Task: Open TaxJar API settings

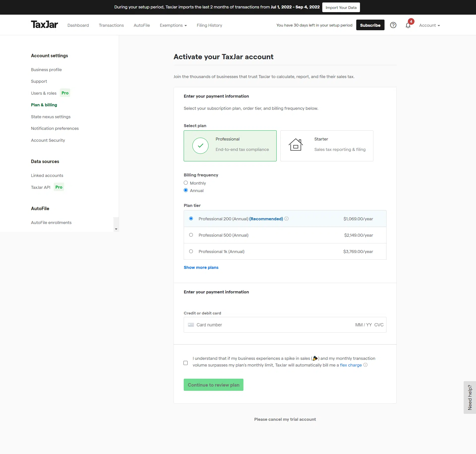Action: click(41, 187)
